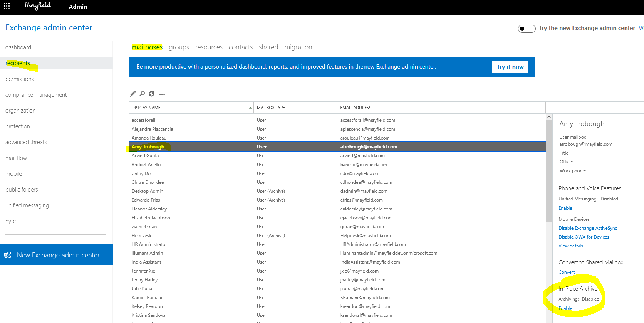Click the pencil edit icon
This screenshot has height=323, width=644.
pyautogui.click(x=133, y=94)
